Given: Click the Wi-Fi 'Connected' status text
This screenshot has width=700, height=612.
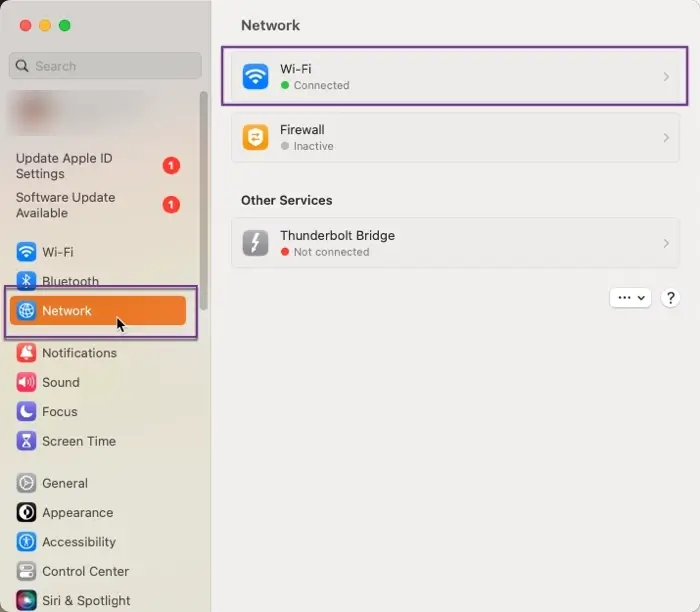Looking at the screenshot, I should coord(321,85).
